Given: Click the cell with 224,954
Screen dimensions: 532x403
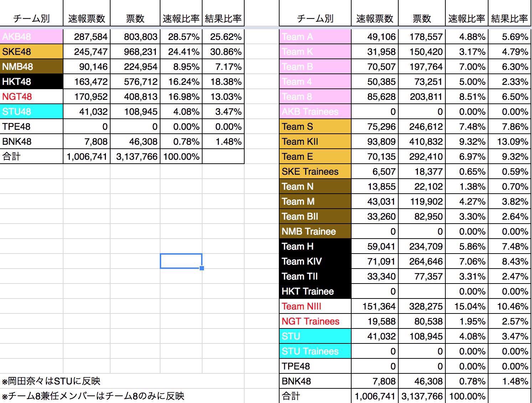Looking at the screenshot, I should 135,67.
